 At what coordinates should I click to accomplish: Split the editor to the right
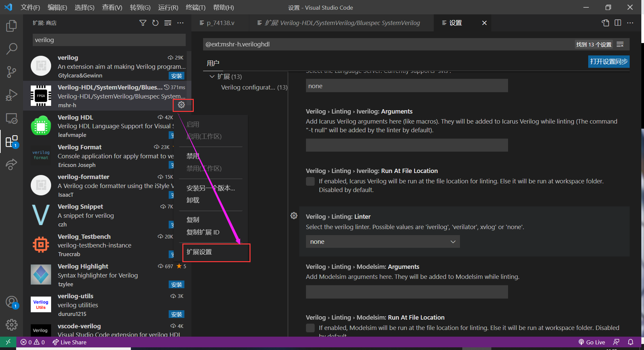618,23
